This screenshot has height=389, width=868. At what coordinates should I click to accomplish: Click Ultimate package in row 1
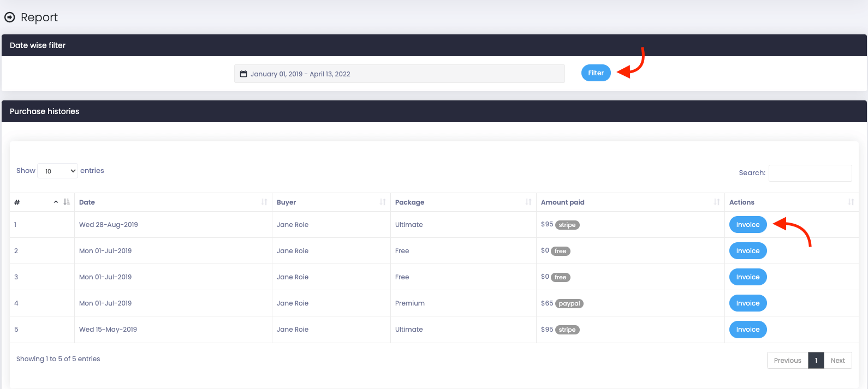409,225
